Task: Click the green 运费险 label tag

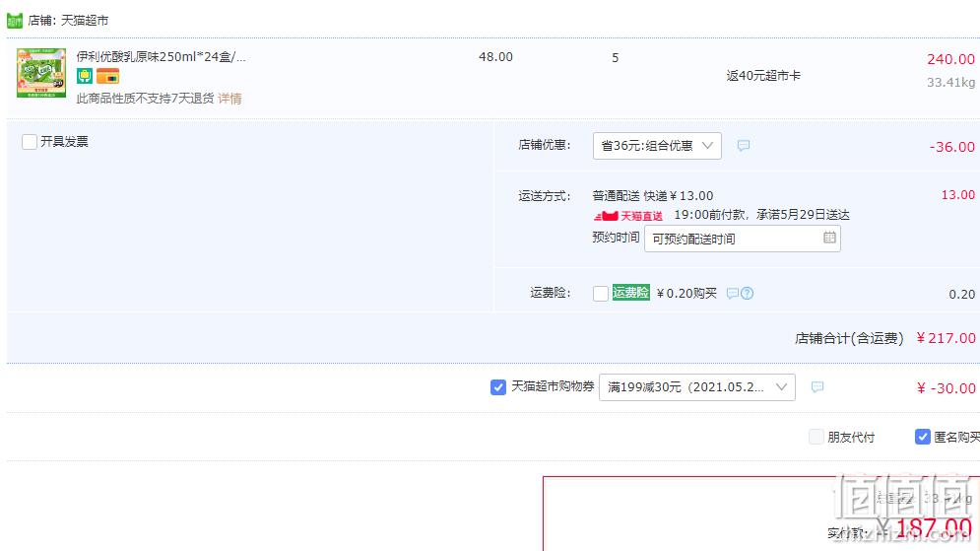Action: (630, 293)
